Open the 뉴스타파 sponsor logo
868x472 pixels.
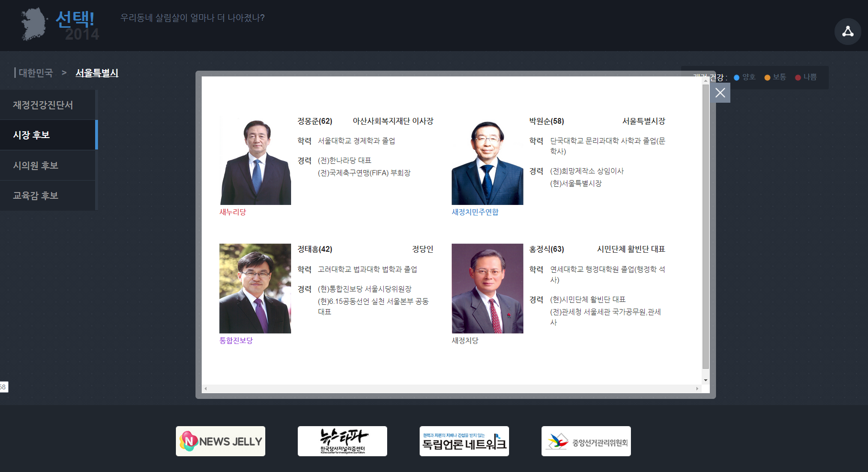[342, 441]
